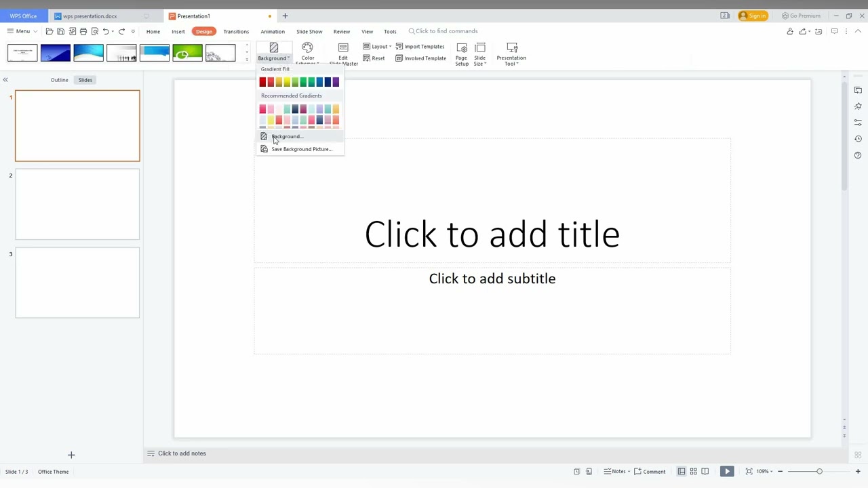The image size is (868, 488).
Task: Switch to the Outline panel tab
Action: (x=59, y=80)
